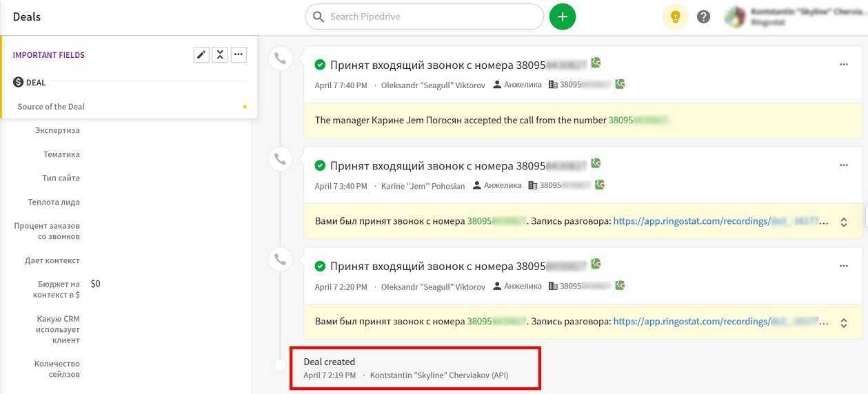Viewport: 868px width, 394px height.
Task: Open the user profile menu
Action: tap(793, 17)
